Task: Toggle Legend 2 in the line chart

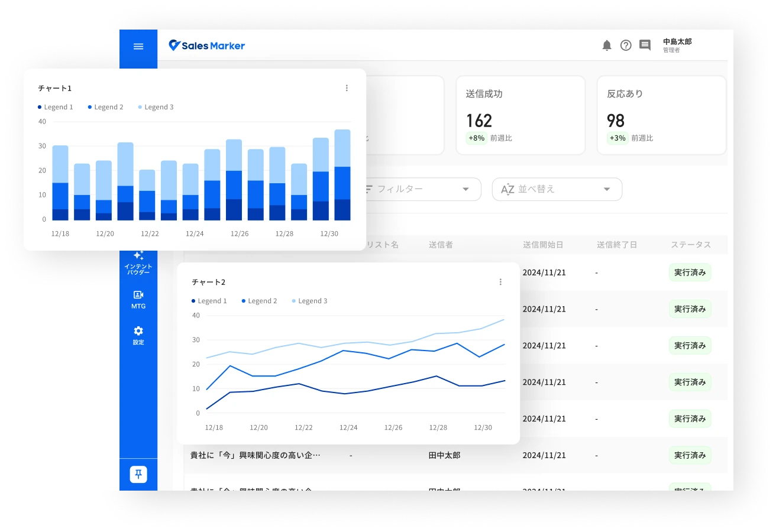Action: pos(260,301)
